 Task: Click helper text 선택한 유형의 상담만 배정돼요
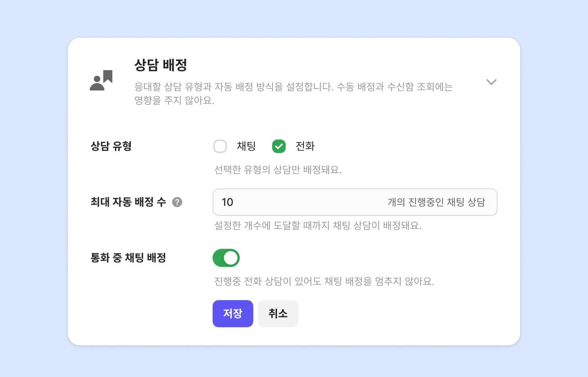(x=278, y=170)
